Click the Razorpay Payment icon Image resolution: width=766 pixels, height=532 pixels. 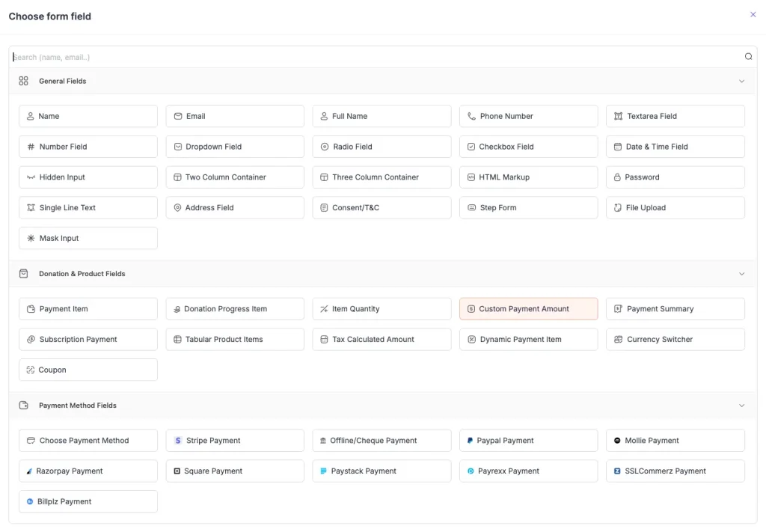(x=28, y=471)
